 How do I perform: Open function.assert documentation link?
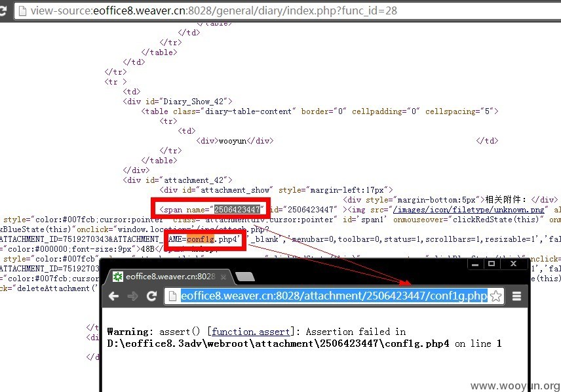point(250,332)
